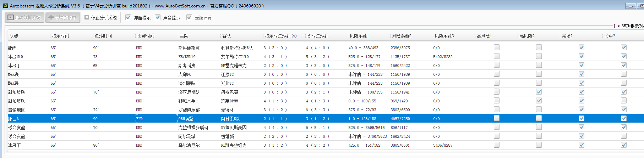Viewport: 644px width, 158px height.
Task: Uncheck 高风险2 for 淡宾尼斯队 row
Action: (x=539, y=92)
